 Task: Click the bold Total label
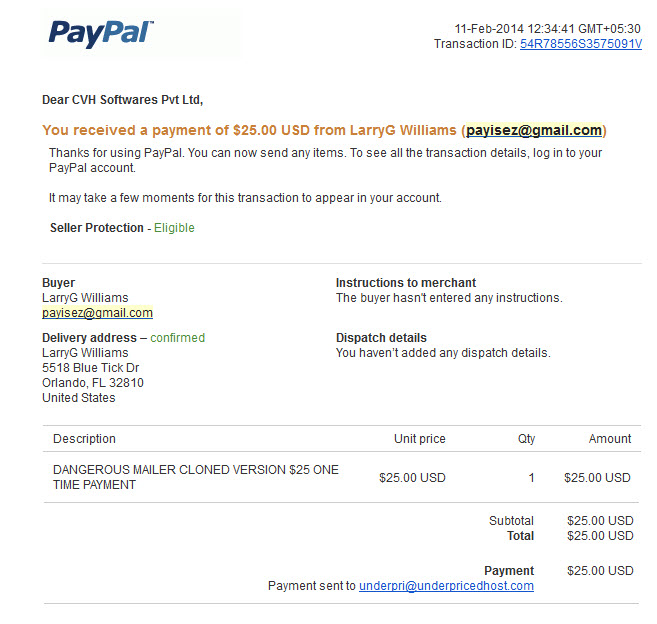pyautogui.click(x=520, y=536)
